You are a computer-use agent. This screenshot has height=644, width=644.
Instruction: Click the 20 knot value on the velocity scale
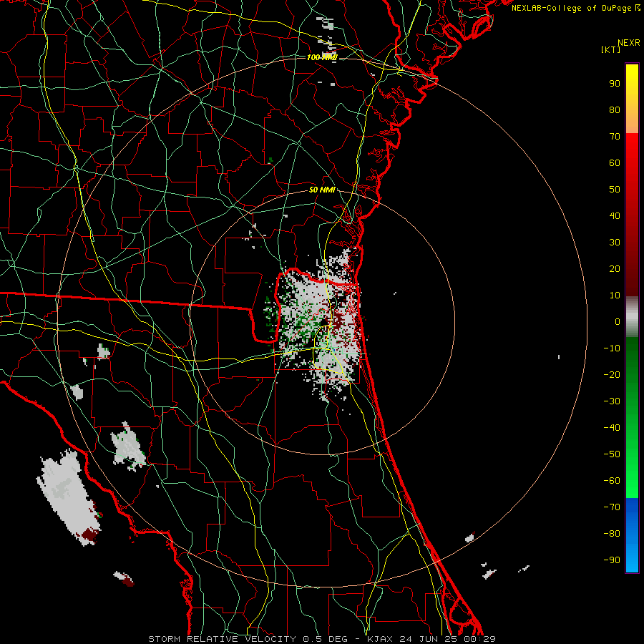[615, 269]
